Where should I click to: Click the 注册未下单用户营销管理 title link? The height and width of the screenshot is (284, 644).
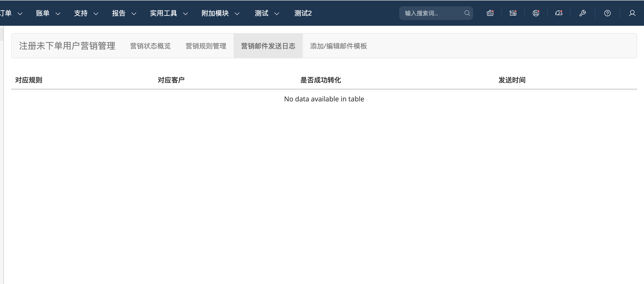tap(67, 46)
